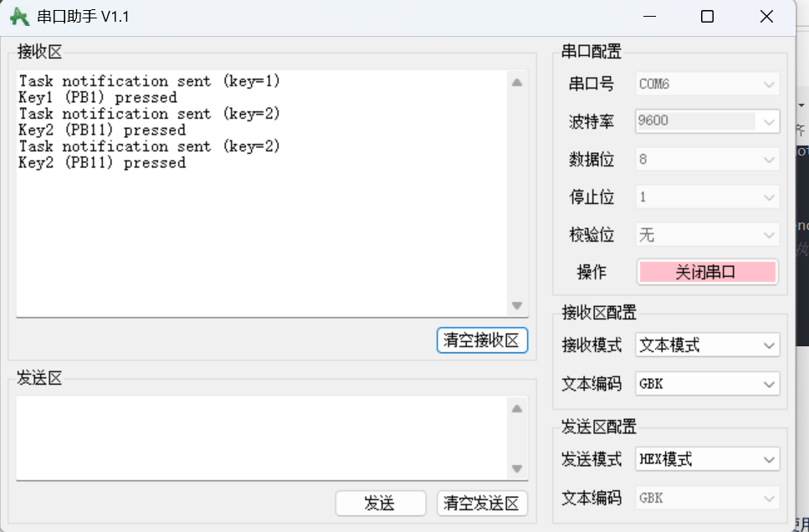Click send area scrollbar down arrow
Image resolution: width=809 pixels, height=532 pixels.
(517, 468)
